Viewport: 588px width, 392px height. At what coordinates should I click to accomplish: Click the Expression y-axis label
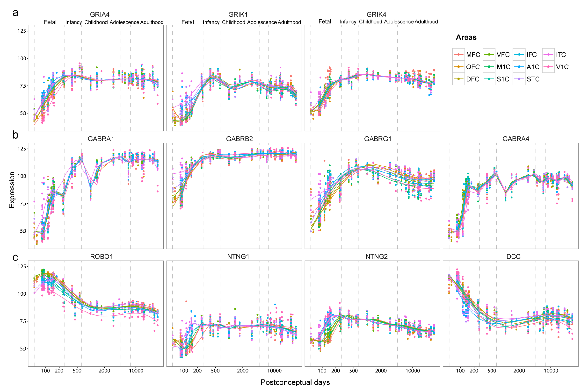12,190
